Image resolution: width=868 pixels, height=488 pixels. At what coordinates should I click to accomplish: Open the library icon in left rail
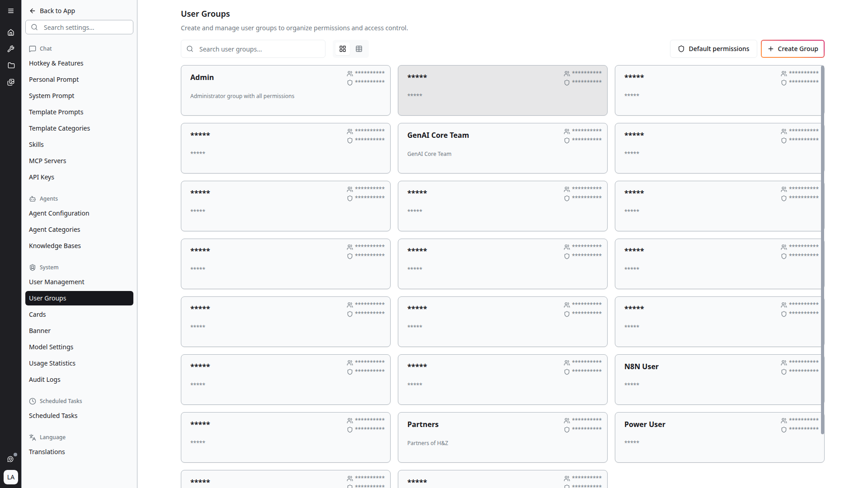point(11,82)
